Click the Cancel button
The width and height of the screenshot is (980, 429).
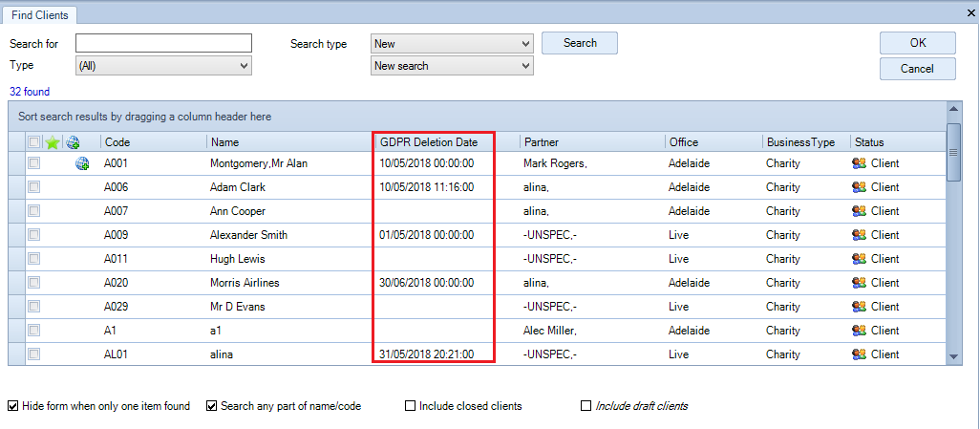click(x=918, y=69)
